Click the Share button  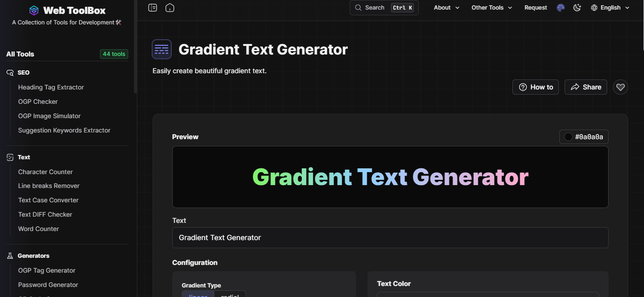click(x=586, y=87)
